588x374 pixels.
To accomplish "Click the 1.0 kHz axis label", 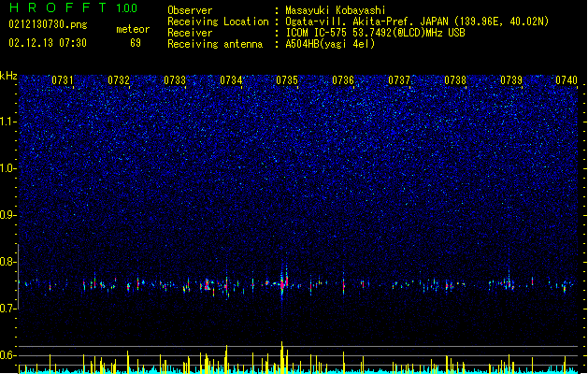I will click(7, 168).
